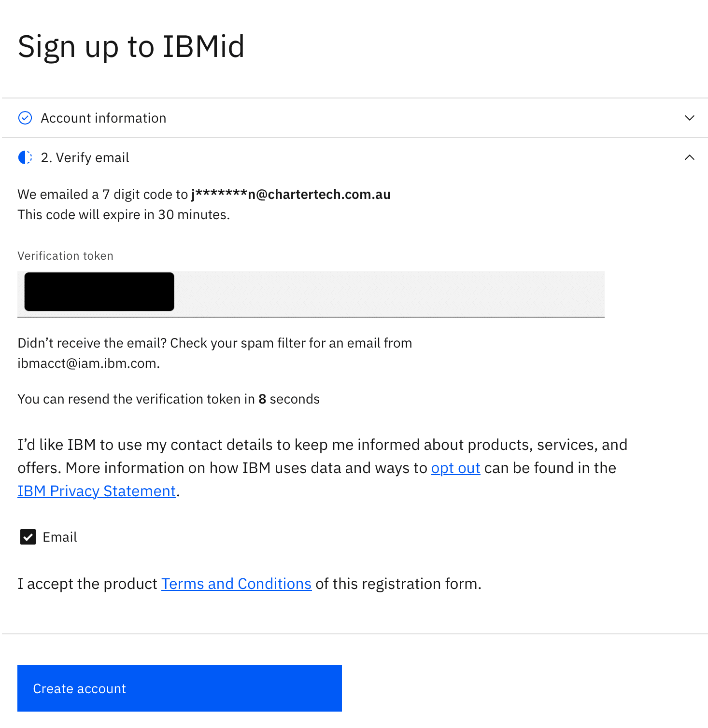Click the downward chevron on the Account information row
The width and height of the screenshot is (708, 728).
click(690, 118)
